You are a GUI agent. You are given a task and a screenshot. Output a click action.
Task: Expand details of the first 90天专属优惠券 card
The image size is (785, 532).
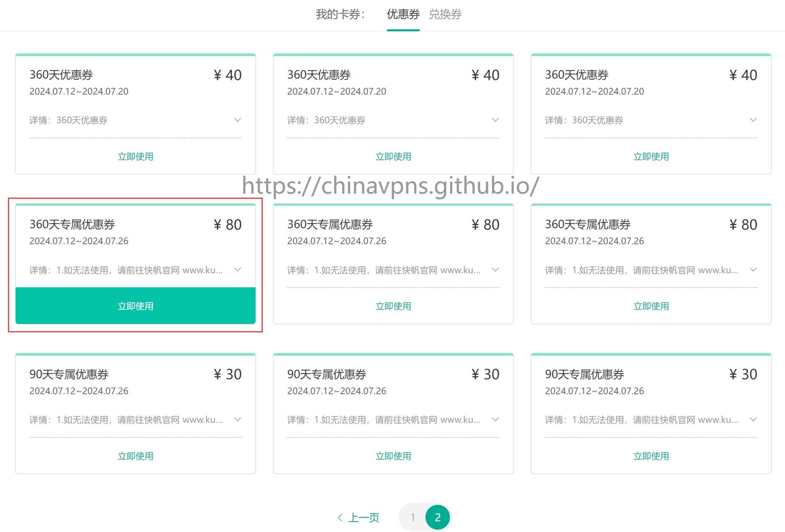click(238, 420)
